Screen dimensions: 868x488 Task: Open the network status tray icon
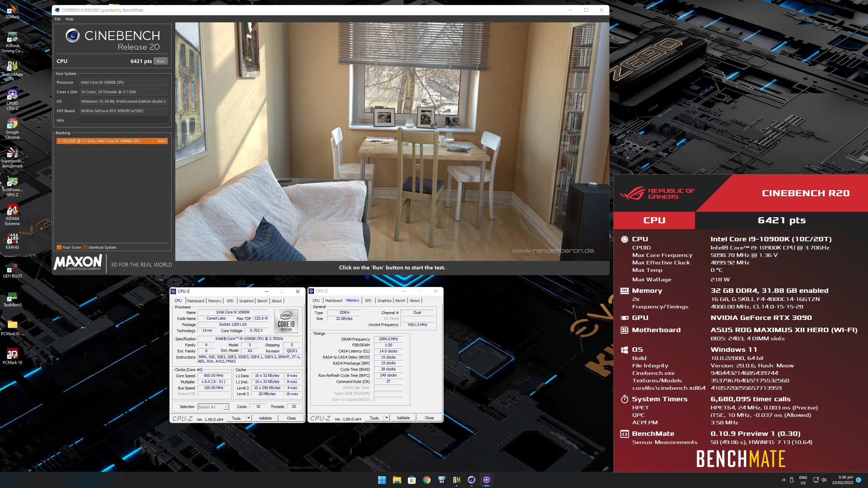tap(816, 480)
